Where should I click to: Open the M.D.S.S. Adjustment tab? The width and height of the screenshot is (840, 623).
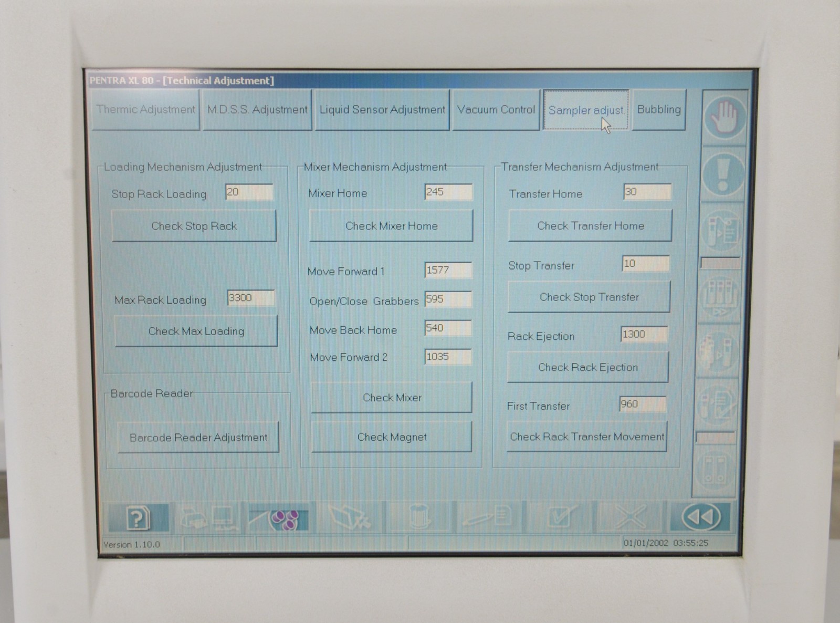tap(257, 110)
